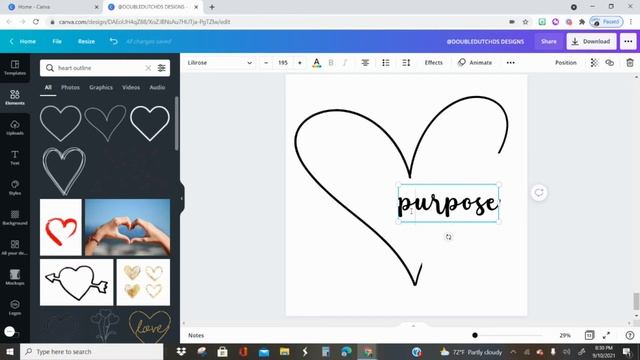Click the rotate handle below purpose text
The height and width of the screenshot is (360, 640).
[448, 237]
